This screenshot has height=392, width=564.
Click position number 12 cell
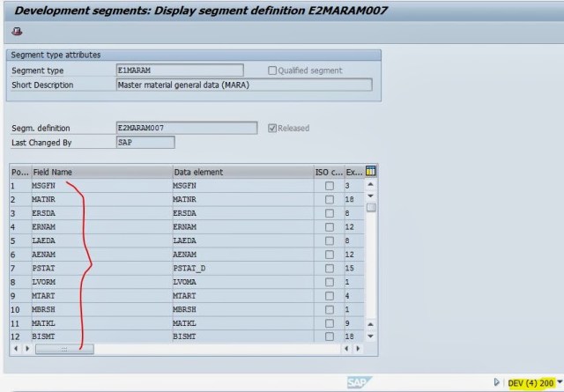pos(20,337)
